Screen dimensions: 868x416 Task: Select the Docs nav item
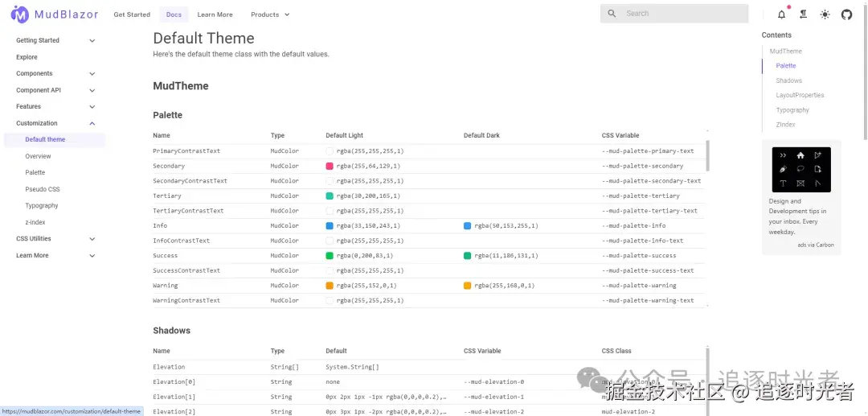click(174, 14)
